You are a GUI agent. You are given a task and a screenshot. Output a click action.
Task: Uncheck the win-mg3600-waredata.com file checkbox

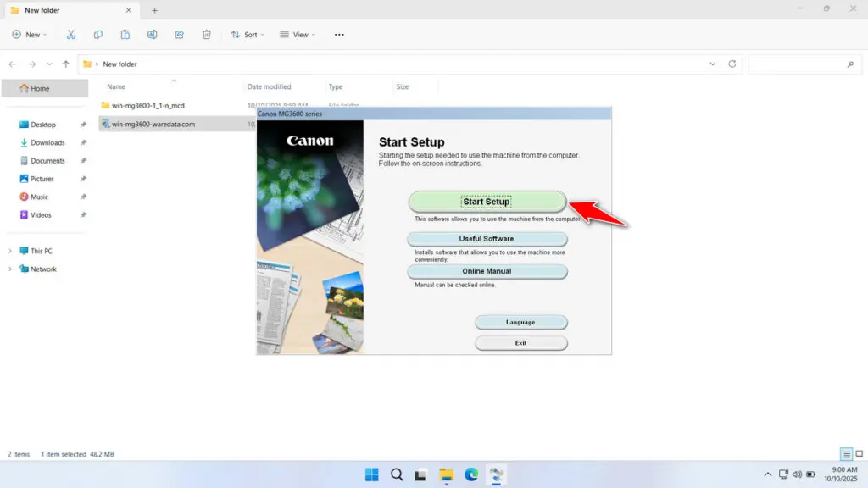(103, 123)
